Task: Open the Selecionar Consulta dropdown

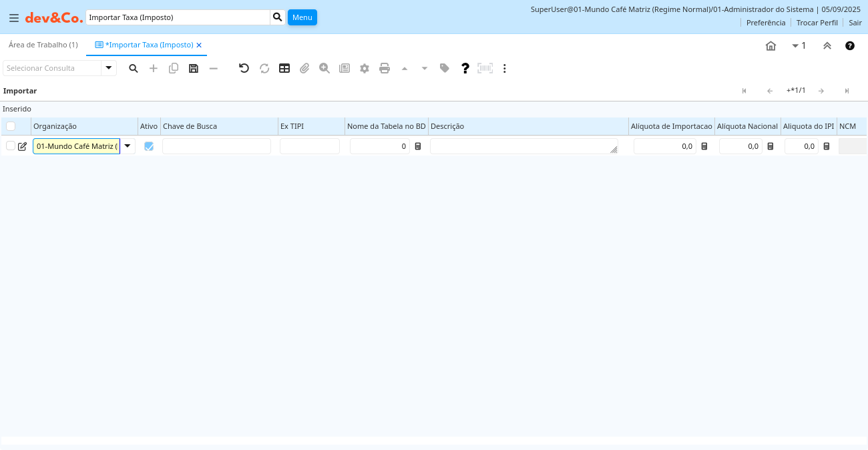Action: click(x=109, y=68)
